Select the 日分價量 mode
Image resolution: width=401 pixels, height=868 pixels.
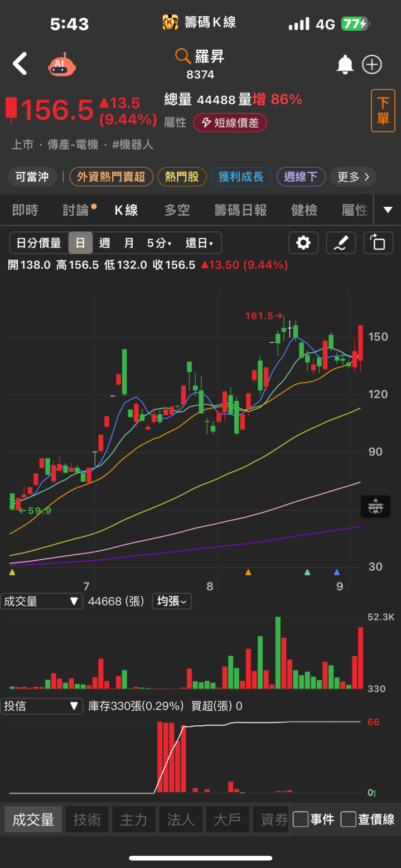click(39, 243)
